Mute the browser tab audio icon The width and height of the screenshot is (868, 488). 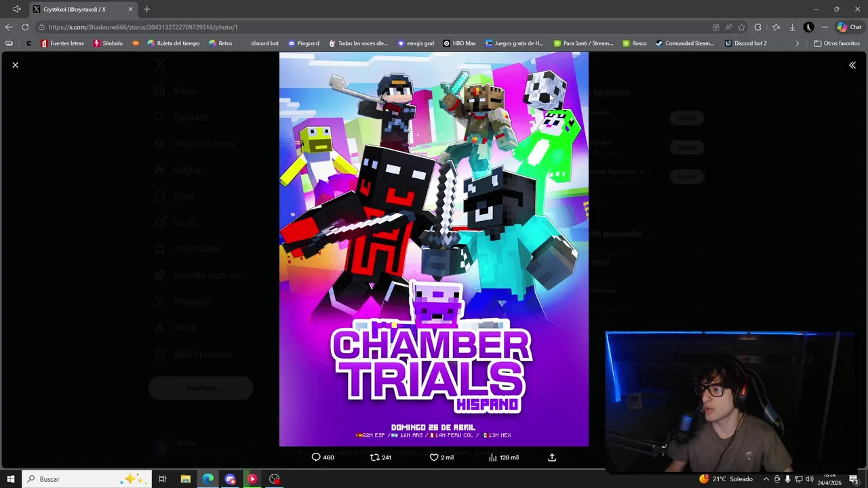(x=17, y=9)
